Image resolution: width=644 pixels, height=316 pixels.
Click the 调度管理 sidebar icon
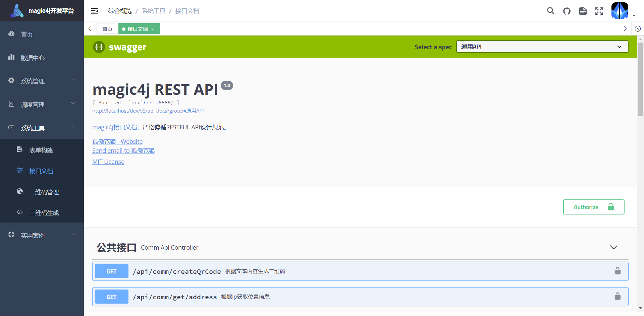point(11,104)
